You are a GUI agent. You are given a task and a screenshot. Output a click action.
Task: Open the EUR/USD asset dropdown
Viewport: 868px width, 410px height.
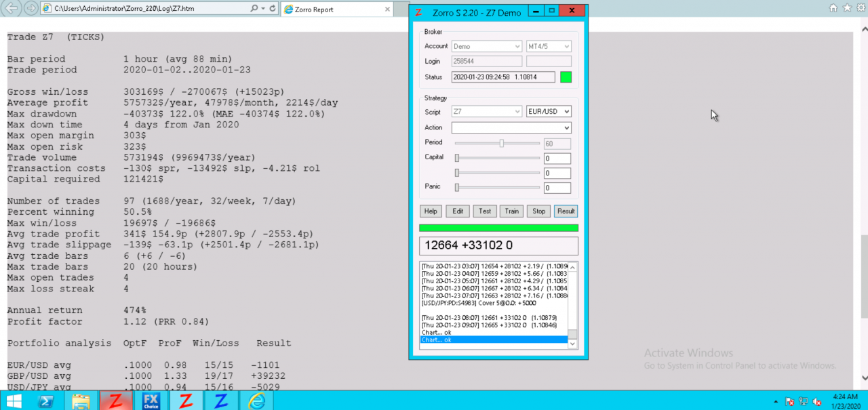[549, 111]
